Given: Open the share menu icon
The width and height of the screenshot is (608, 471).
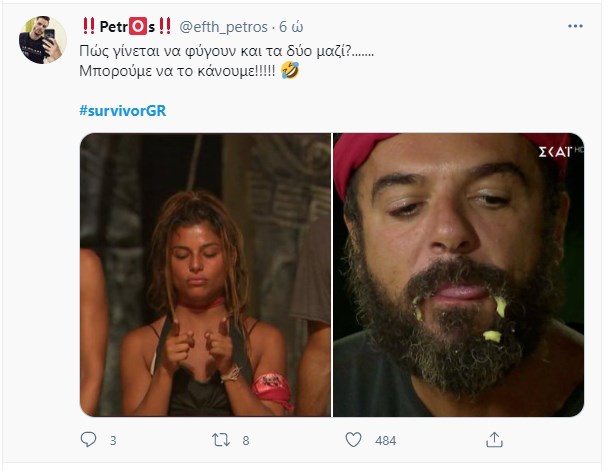Looking at the screenshot, I should pos(494,440).
